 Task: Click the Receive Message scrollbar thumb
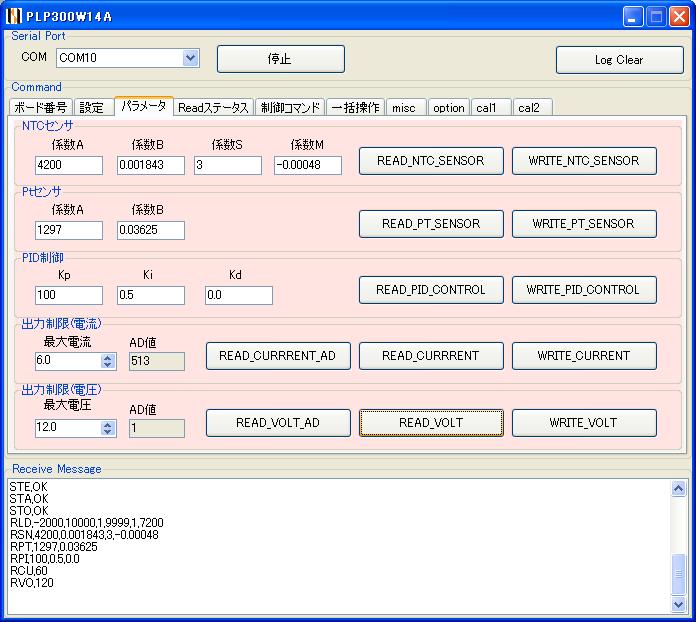[x=678, y=574]
